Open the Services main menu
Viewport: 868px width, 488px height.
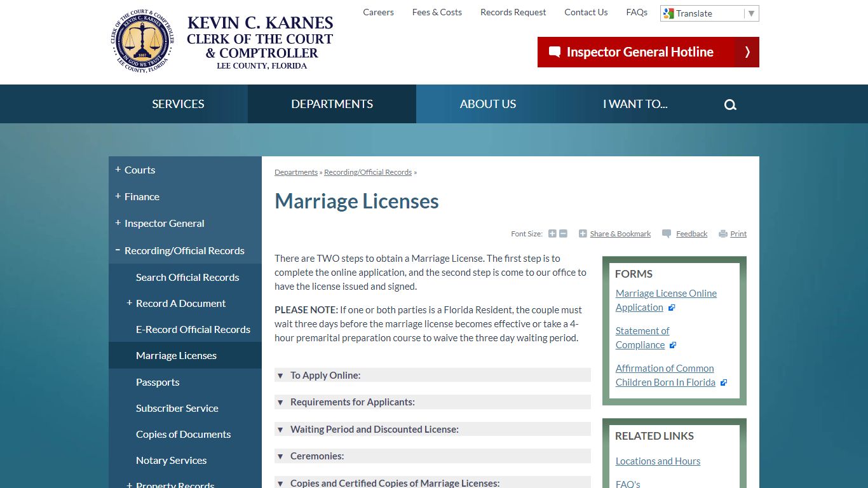coord(178,104)
